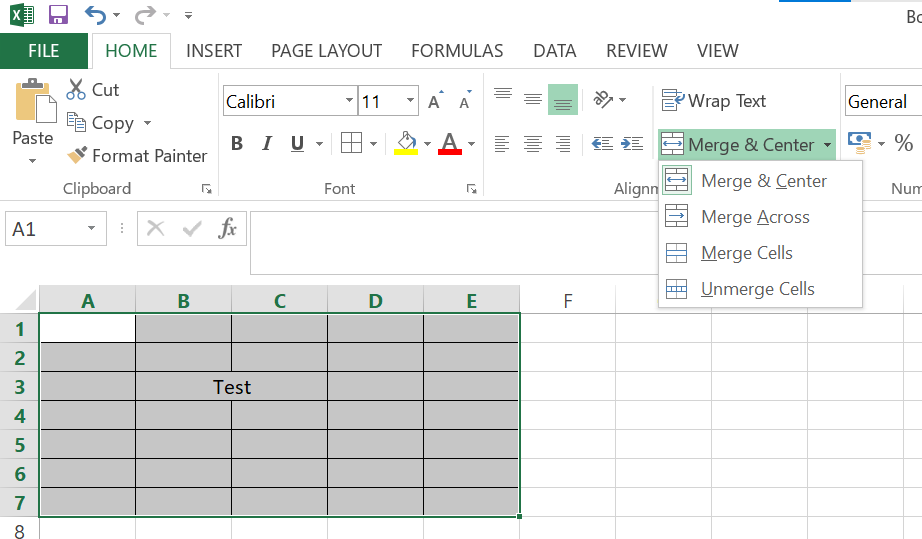Open the FILE tab
The width and height of the screenshot is (922, 539).
44,51
